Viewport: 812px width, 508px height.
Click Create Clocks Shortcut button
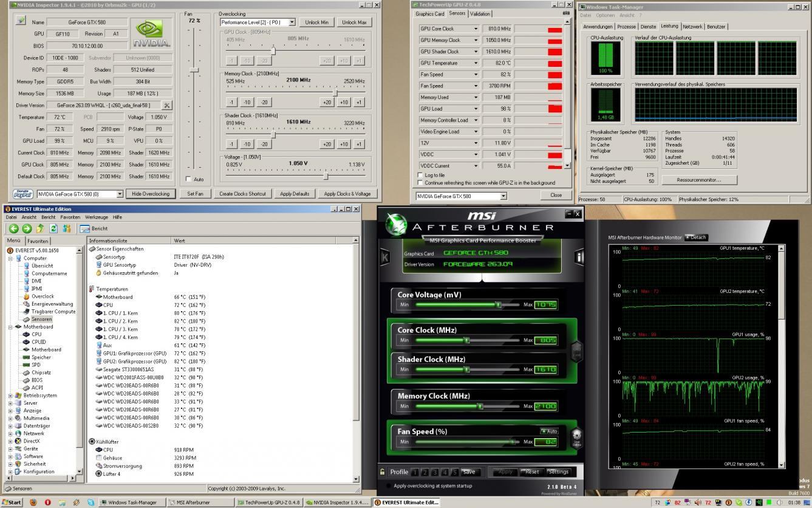point(242,194)
